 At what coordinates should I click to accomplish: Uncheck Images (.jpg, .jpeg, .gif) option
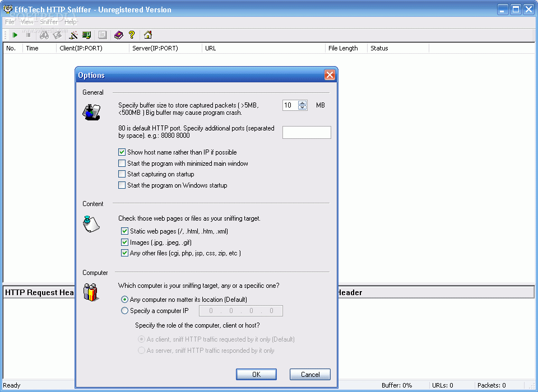(x=124, y=242)
